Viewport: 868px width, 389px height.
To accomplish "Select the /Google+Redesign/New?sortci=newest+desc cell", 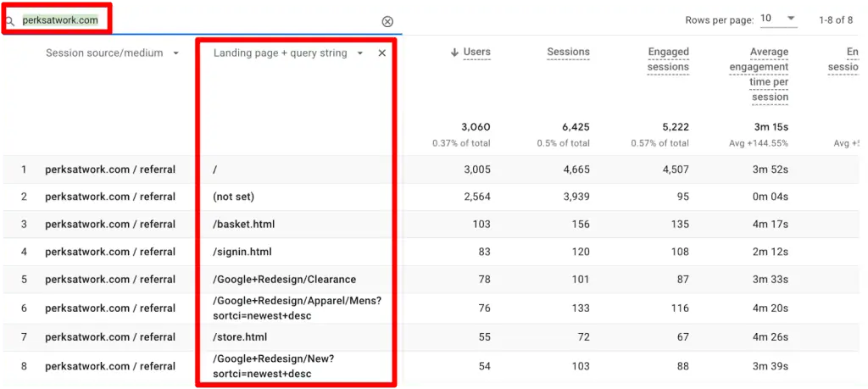I will click(274, 366).
